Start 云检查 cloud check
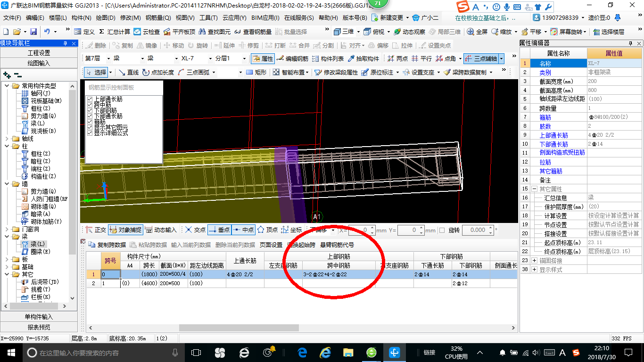The image size is (644, 362). 147,32
